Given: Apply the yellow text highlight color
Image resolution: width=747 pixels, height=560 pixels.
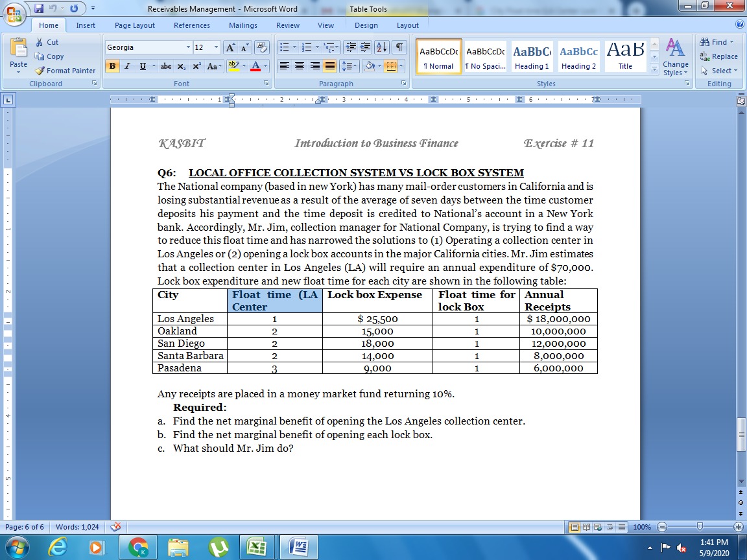Looking at the screenshot, I should click(x=233, y=65).
